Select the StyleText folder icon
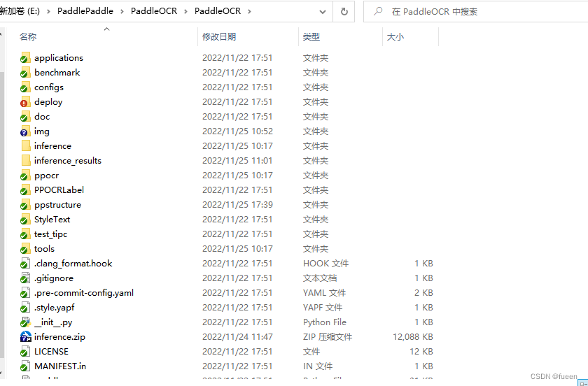 [x=25, y=220]
